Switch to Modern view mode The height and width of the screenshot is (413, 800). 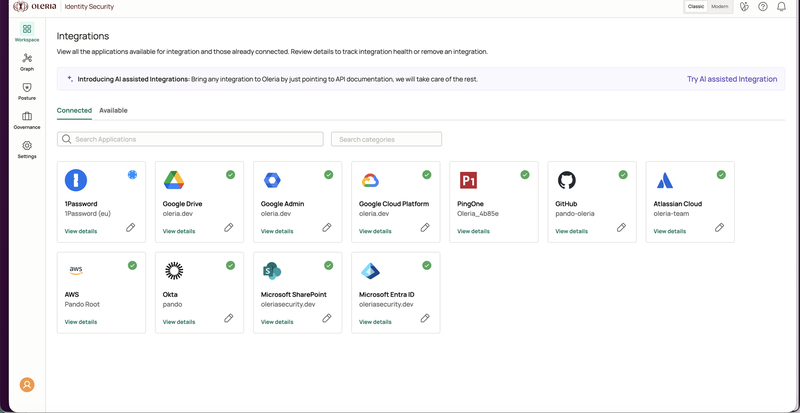pos(720,7)
